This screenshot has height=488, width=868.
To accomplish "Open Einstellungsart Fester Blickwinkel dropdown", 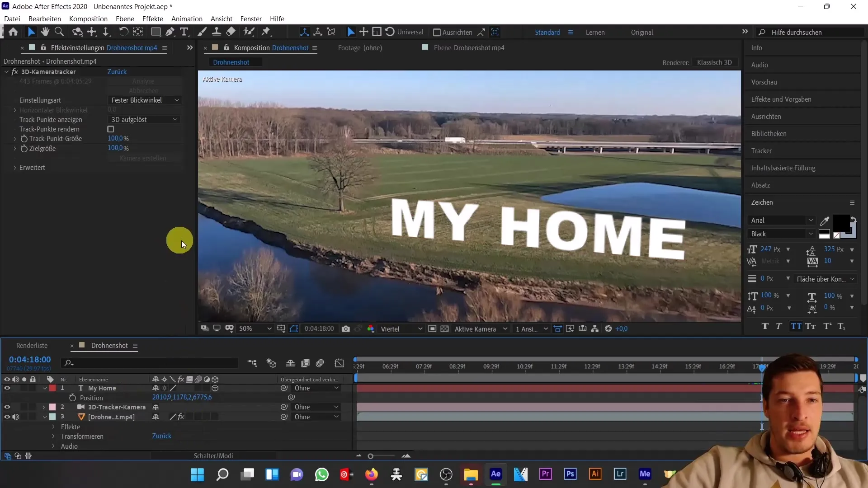I will (x=144, y=100).
